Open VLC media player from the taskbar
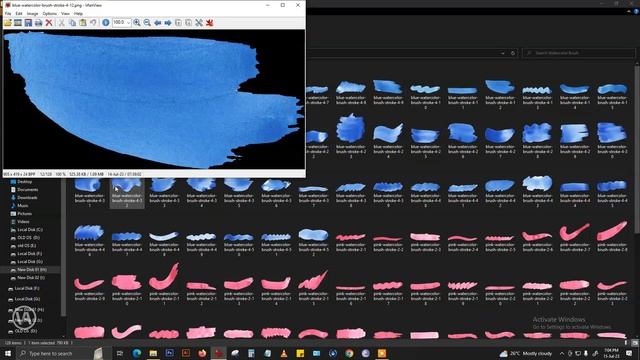Screen dimensions: 640x360 click(x=284, y=353)
